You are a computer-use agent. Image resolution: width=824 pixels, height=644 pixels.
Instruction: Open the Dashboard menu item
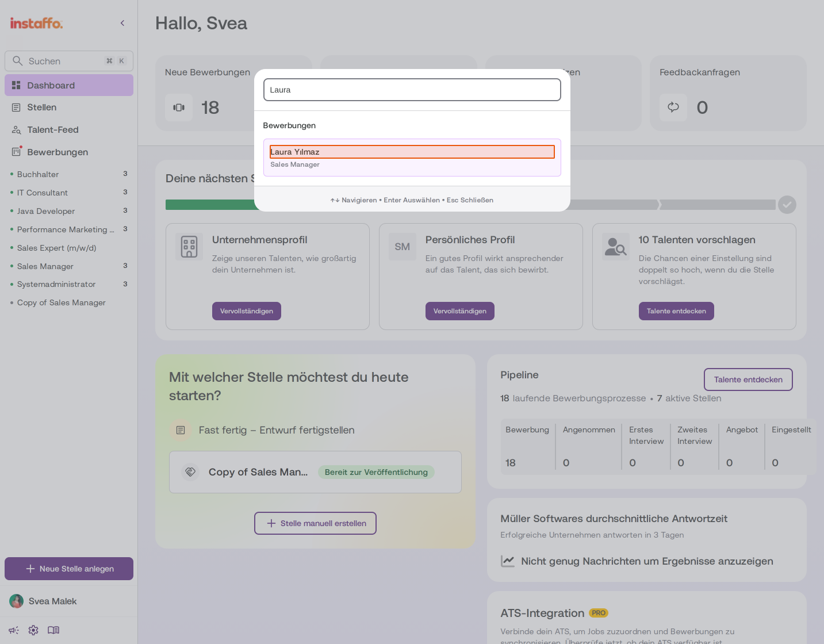tap(69, 85)
